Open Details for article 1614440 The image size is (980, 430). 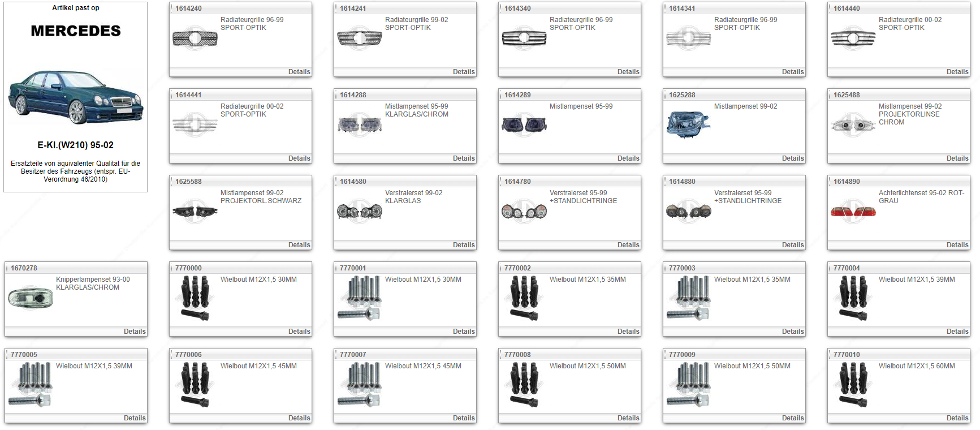(x=957, y=72)
